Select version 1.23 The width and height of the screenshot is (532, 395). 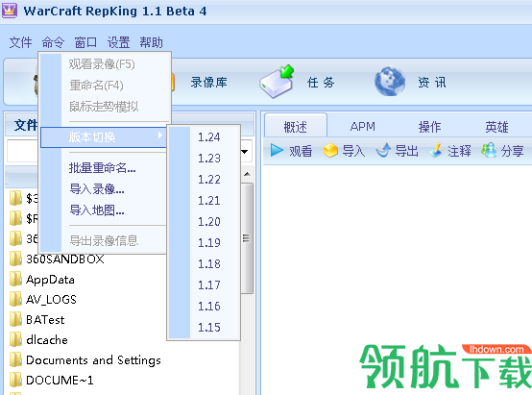(x=209, y=159)
